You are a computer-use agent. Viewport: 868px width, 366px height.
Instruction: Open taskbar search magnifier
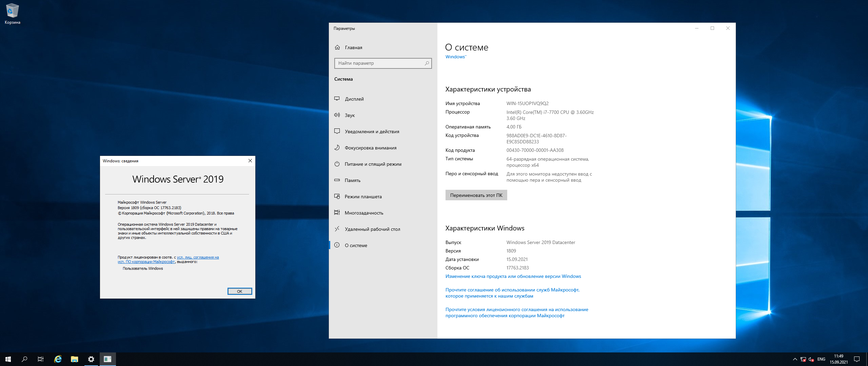coord(24,359)
